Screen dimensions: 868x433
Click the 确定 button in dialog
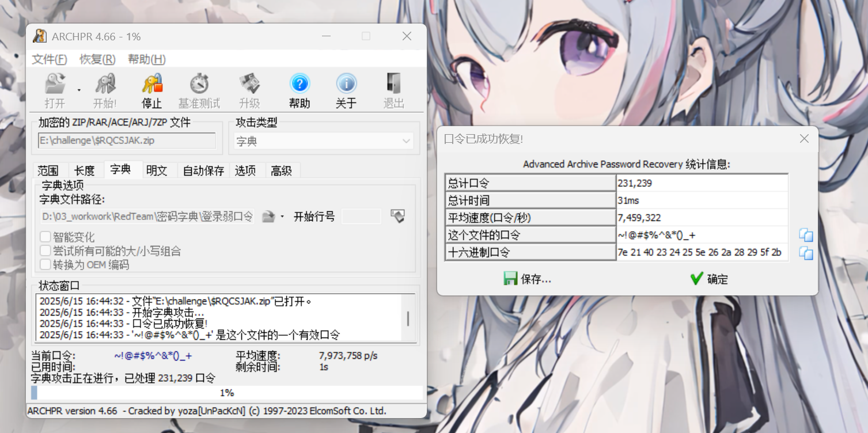pos(709,279)
